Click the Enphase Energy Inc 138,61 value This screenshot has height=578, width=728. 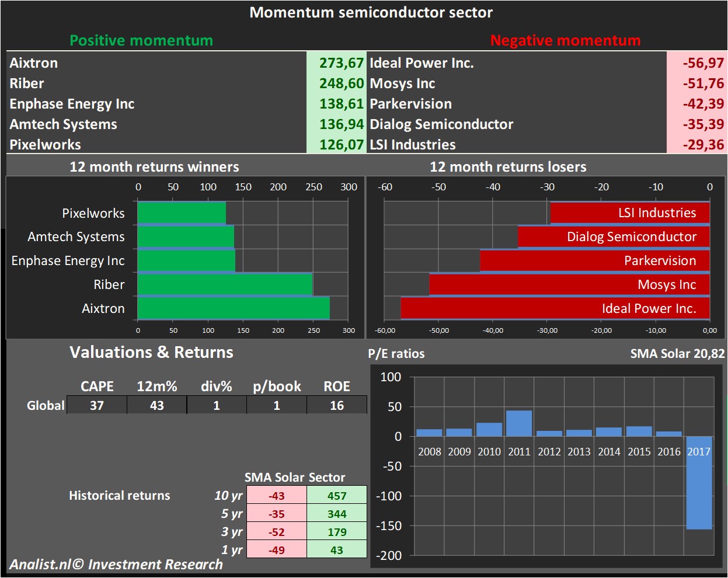click(341, 104)
